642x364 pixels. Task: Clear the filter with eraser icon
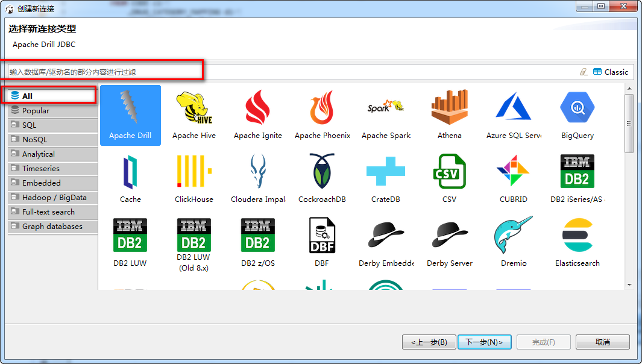[584, 72]
